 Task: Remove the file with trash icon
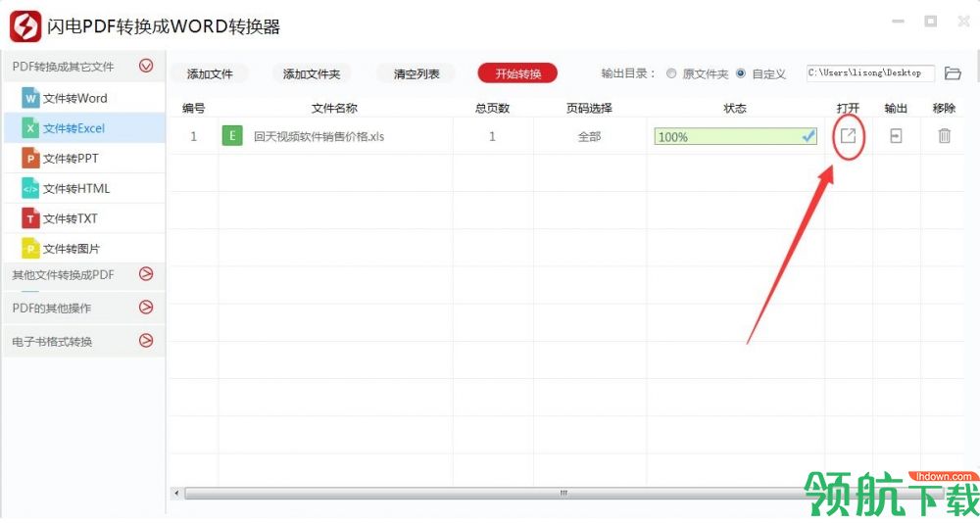(944, 135)
